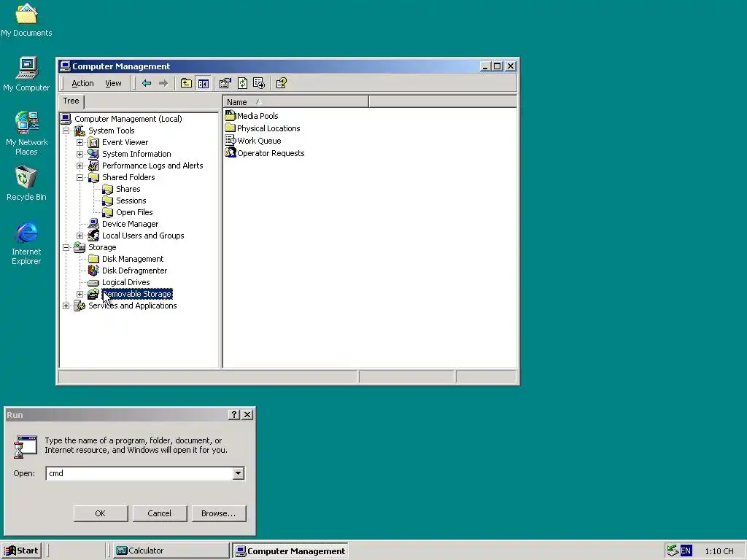Select Removable Storage tree label

tap(136, 294)
